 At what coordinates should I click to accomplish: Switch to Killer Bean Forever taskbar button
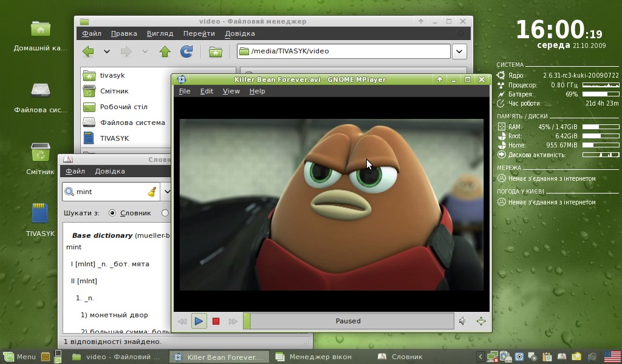point(219,357)
